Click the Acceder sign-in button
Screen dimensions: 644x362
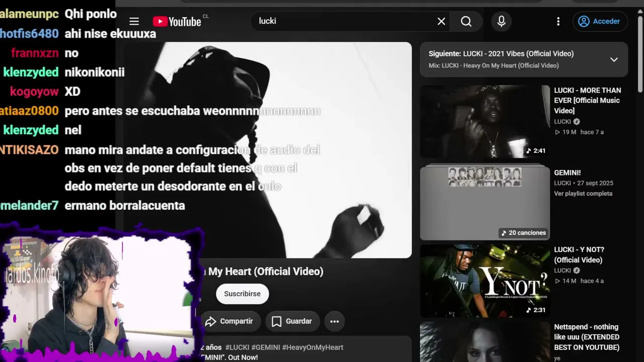(600, 21)
